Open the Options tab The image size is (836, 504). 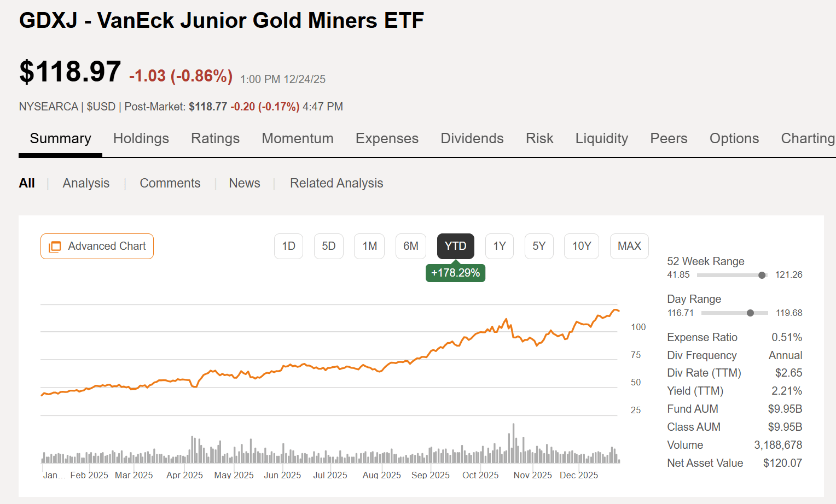(734, 138)
